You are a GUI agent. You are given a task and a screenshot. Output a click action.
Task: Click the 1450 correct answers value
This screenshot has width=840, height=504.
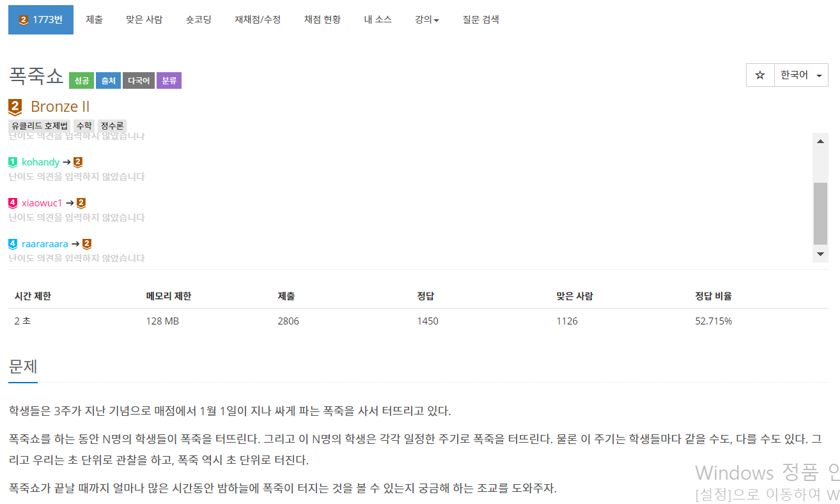[428, 321]
